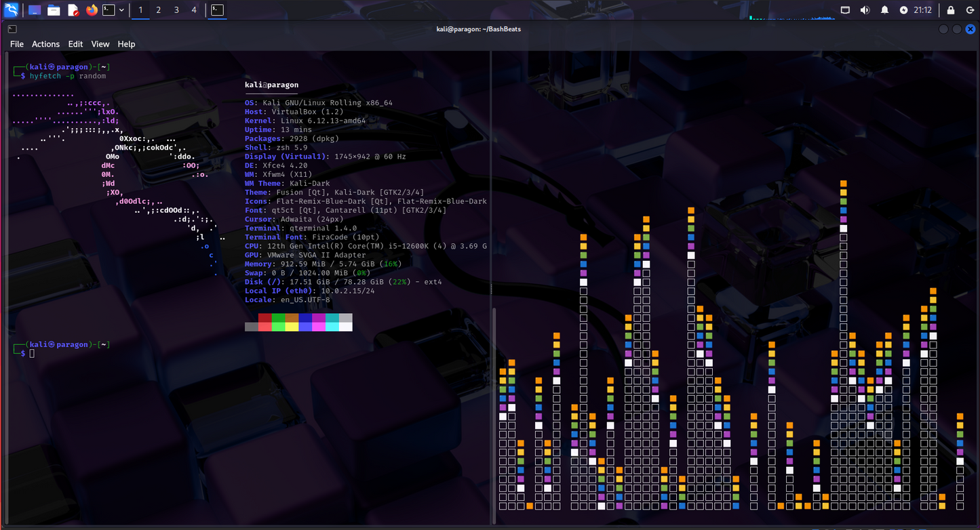The image size is (980, 530).
Task: Minimize the qterminal window
Action: (x=943, y=29)
